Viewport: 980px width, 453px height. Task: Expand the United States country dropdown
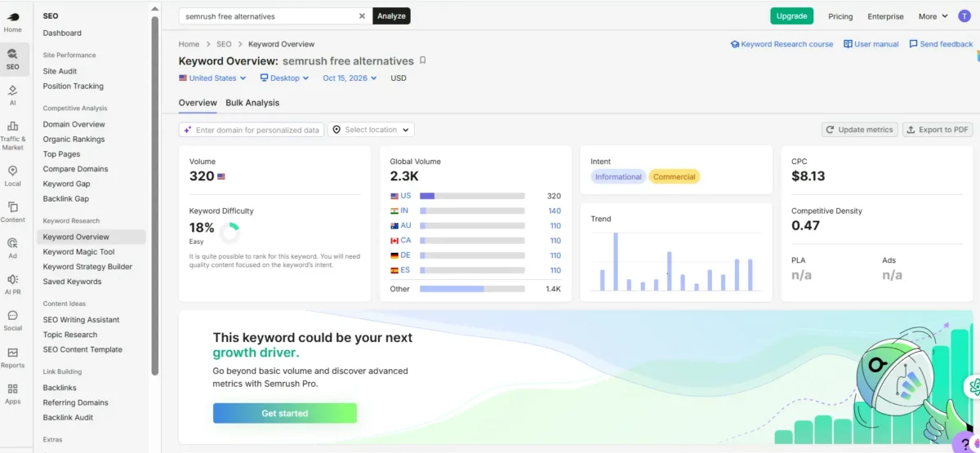click(212, 78)
